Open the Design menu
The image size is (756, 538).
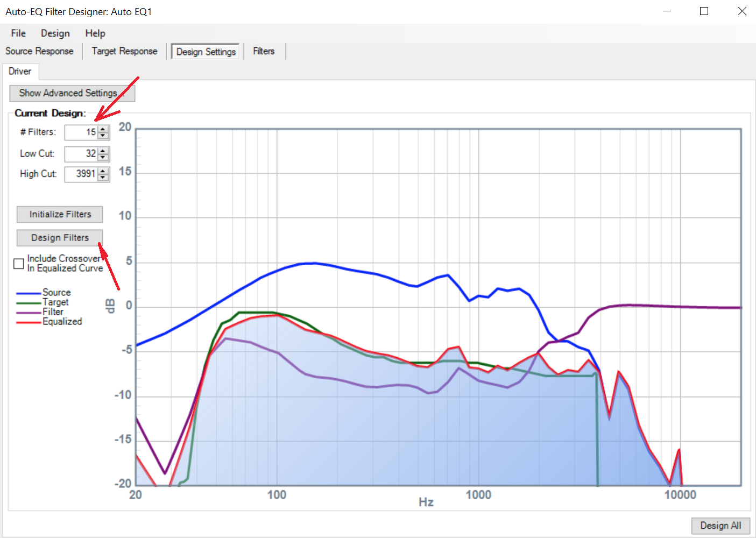55,33
